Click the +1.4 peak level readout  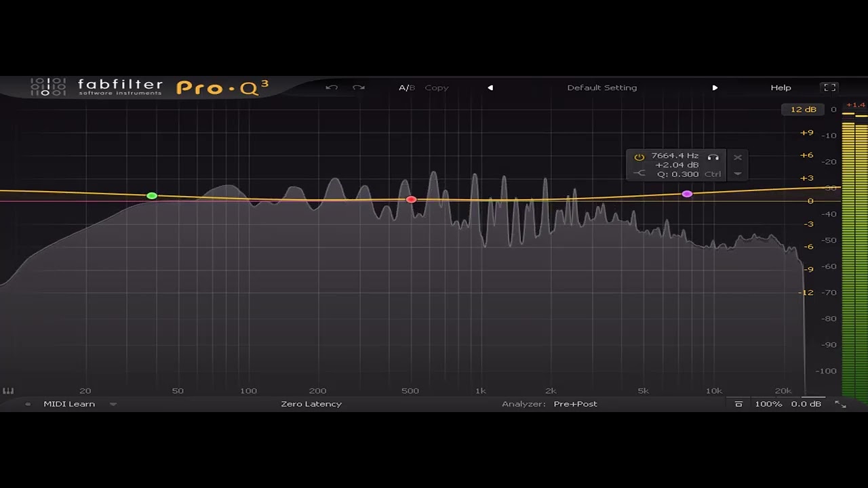tap(856, 105)
